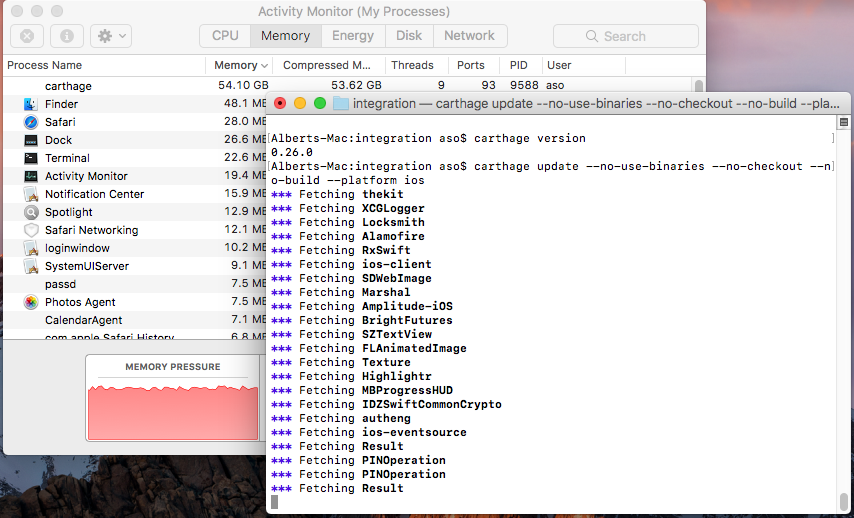Sort by the PID column

tap(521, 65)
